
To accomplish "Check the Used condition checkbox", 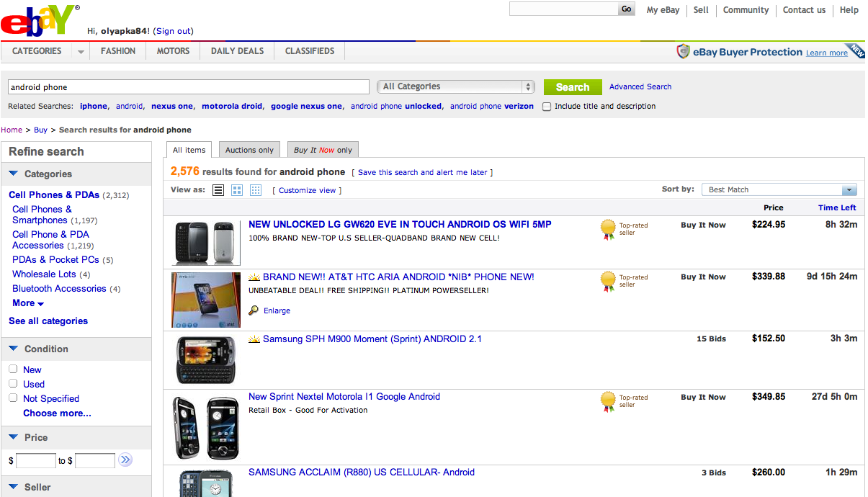I will tap(13, 383).
